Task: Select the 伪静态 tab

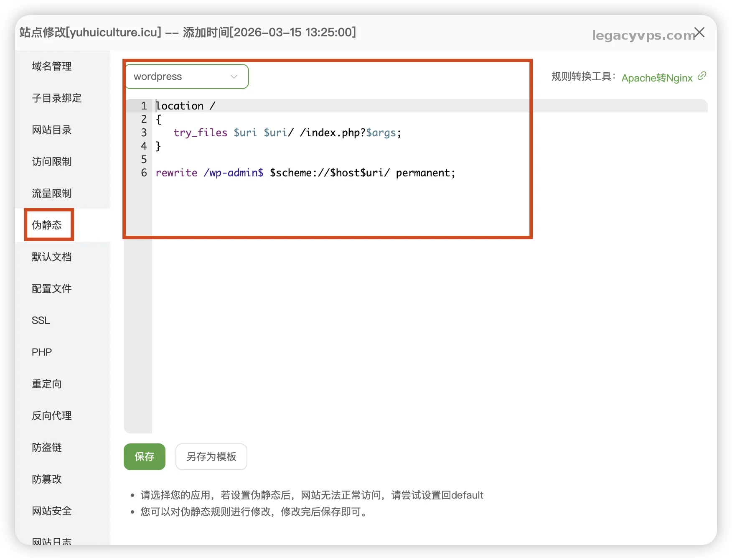Action: [x=47, y=225]
